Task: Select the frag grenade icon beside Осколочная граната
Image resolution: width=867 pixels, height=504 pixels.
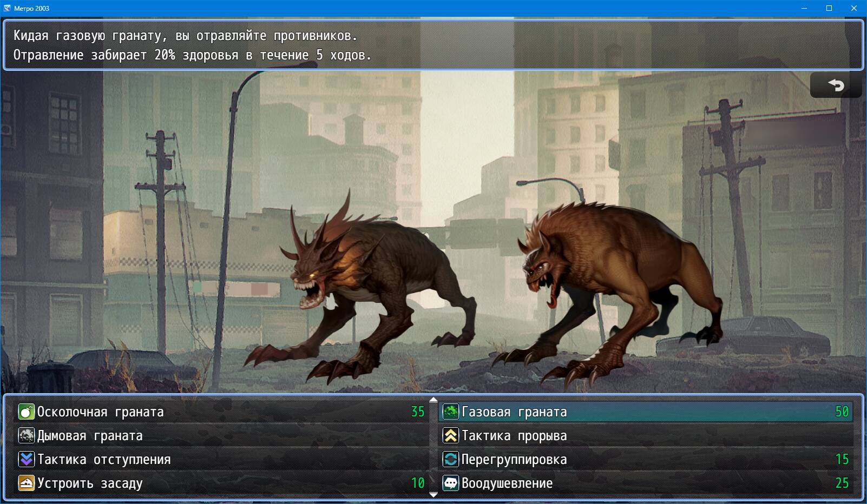Action: pyautogui.click(x=26, y=411)
